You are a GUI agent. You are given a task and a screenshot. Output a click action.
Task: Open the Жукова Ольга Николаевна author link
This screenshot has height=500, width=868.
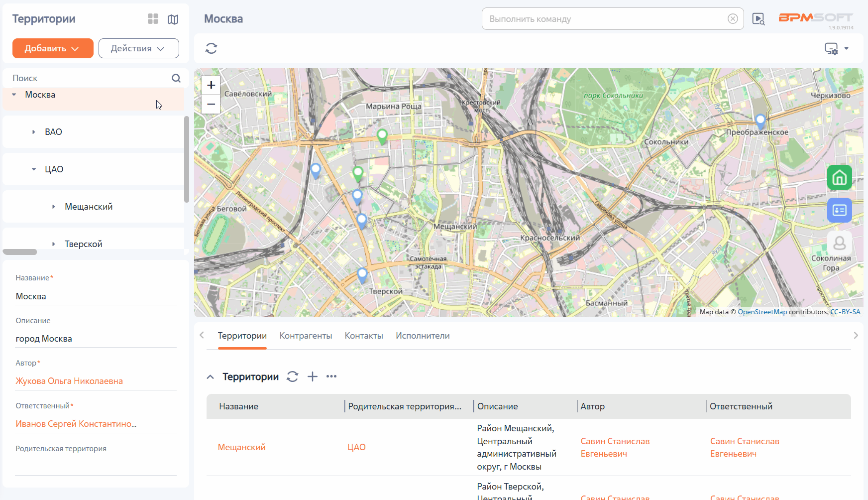pos(69,381)
